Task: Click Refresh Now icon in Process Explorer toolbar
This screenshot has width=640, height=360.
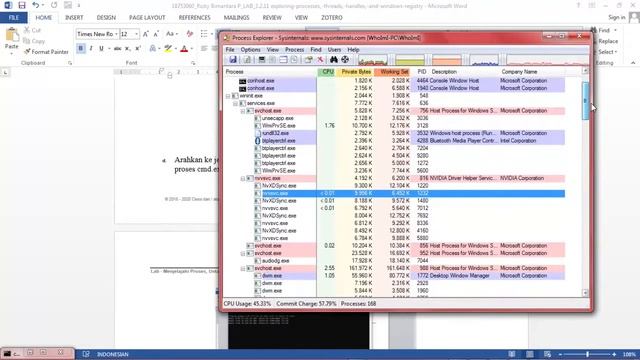Action: point(247,60)
